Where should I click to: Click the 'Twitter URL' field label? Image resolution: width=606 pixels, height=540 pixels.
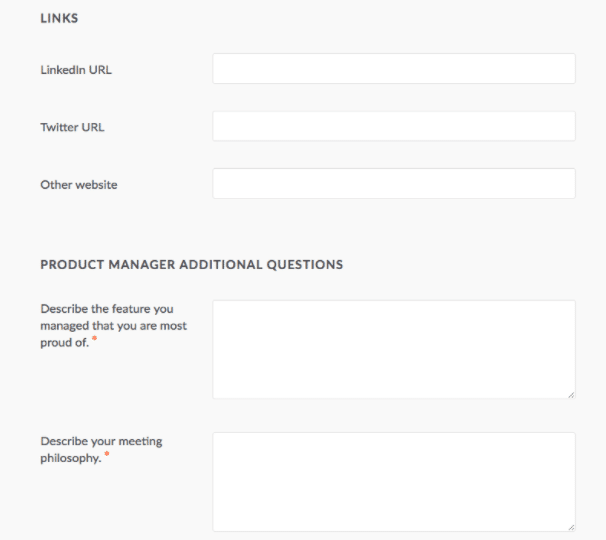tap(72, 127)
